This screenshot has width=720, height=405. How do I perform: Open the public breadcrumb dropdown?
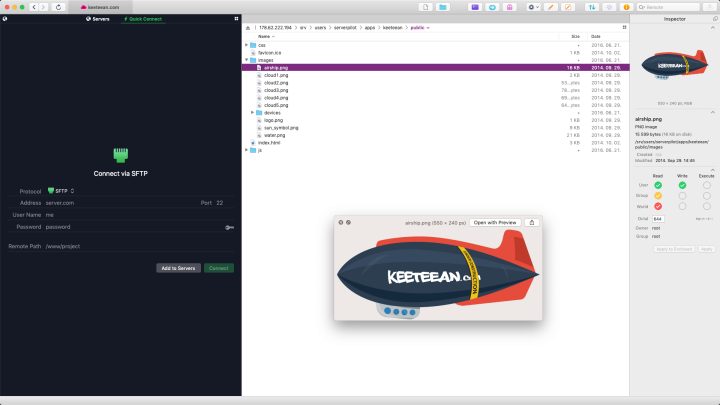point(420,28)
